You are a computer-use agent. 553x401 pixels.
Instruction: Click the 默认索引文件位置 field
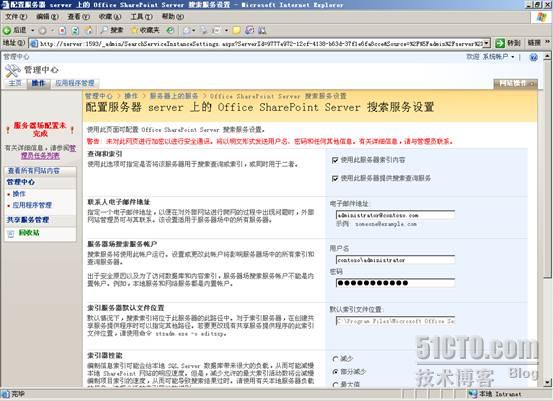395,321
